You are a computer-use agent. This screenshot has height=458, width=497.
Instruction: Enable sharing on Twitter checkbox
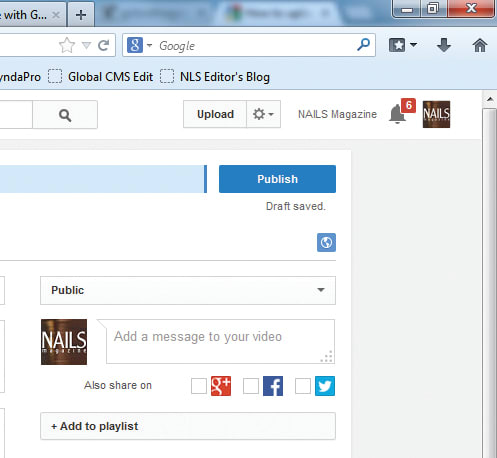tap(303, 386)
